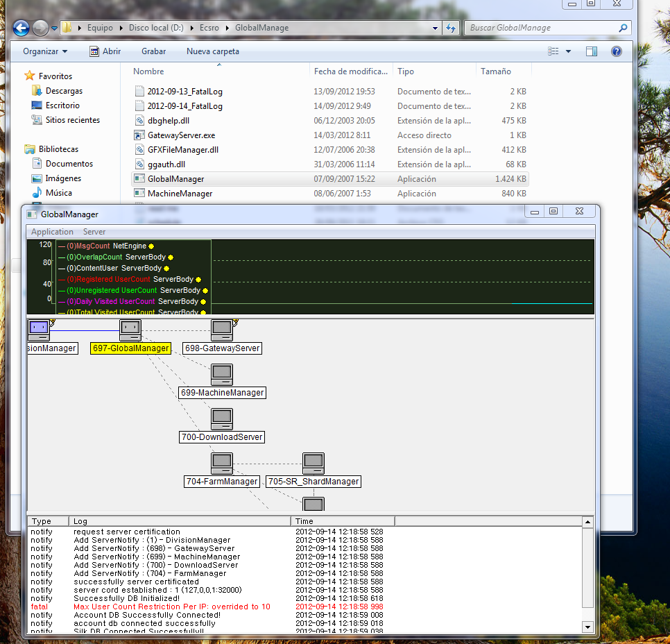670x644 pixels.
Task: Select the 705-SR_ShardManager computer icon
Action: [x=313, y=464]
